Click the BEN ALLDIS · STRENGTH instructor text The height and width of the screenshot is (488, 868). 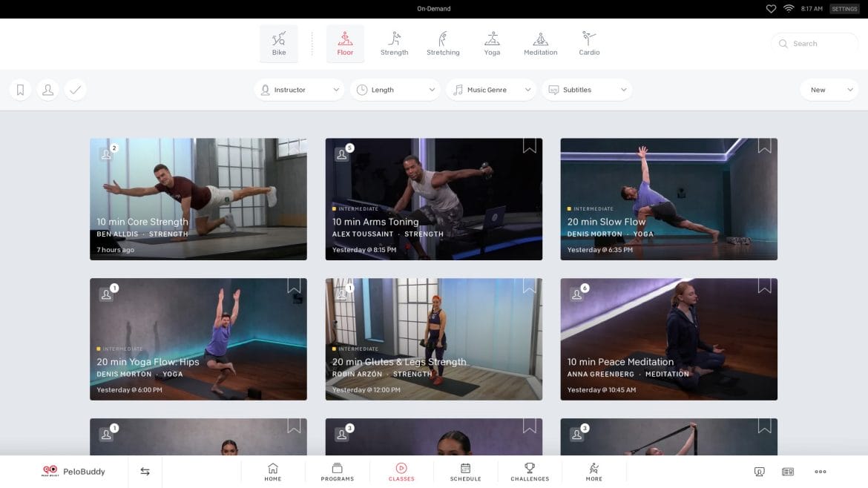tap(142, 234)
